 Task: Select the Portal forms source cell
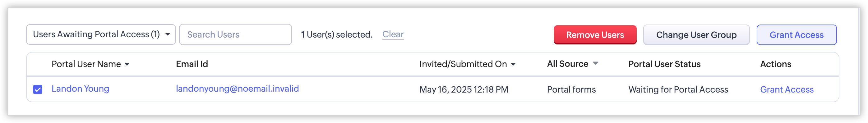point(571,90)
